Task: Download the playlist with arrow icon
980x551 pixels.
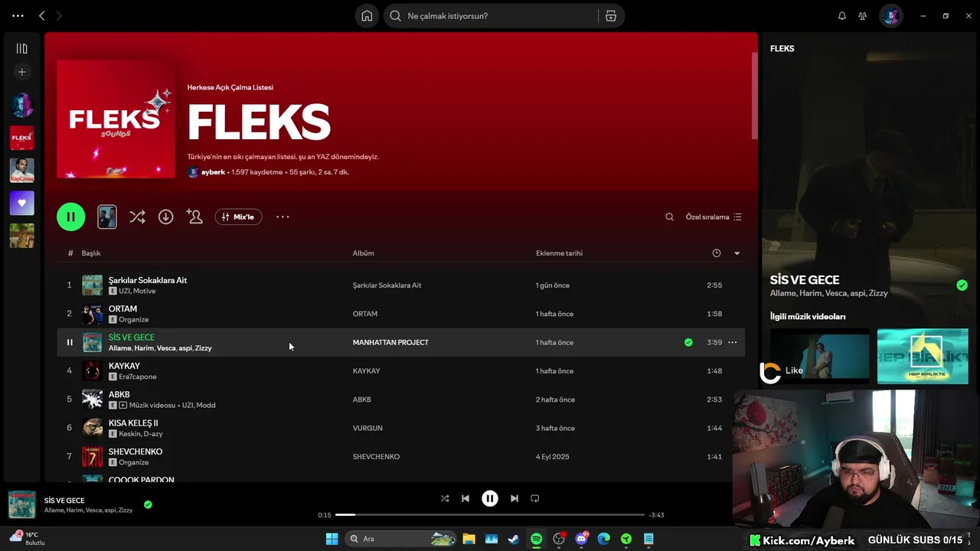Action: [x=165, y=217]
